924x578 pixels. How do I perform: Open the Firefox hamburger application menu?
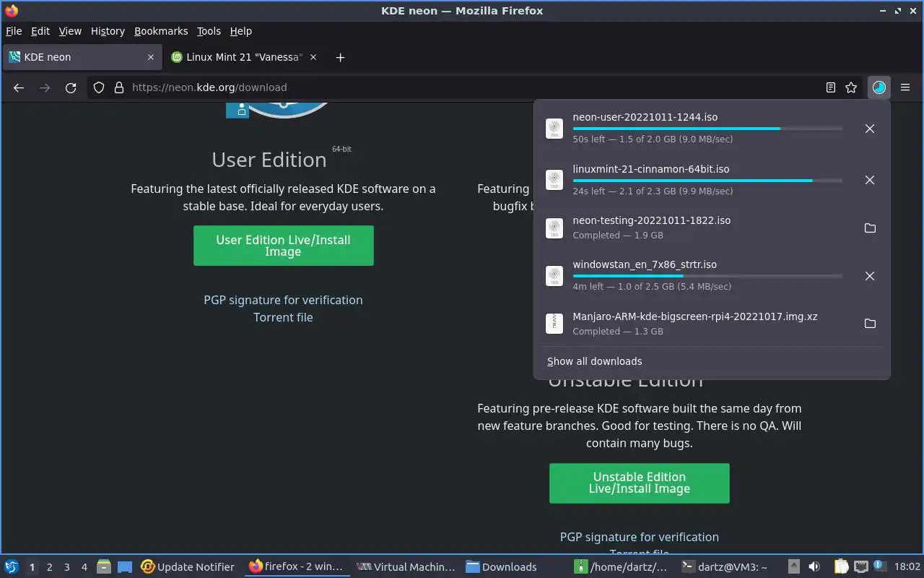point(905,87)
